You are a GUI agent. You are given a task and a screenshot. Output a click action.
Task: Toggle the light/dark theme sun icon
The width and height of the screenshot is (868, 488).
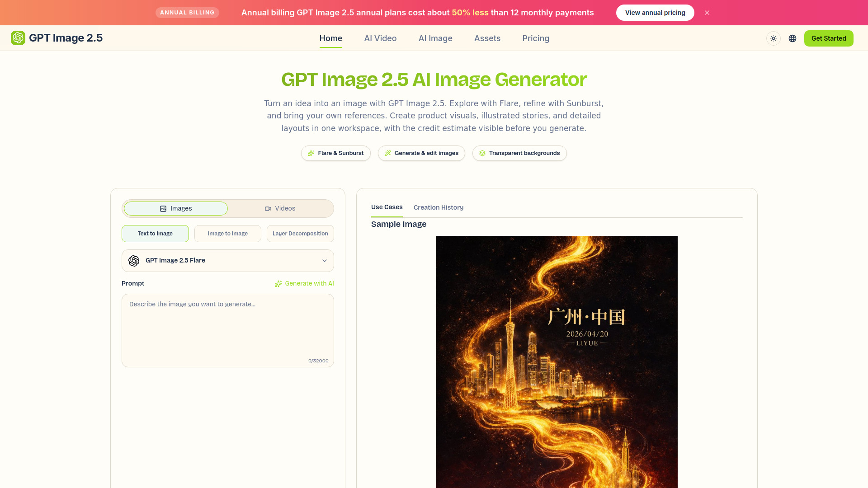tap(774, 38)
